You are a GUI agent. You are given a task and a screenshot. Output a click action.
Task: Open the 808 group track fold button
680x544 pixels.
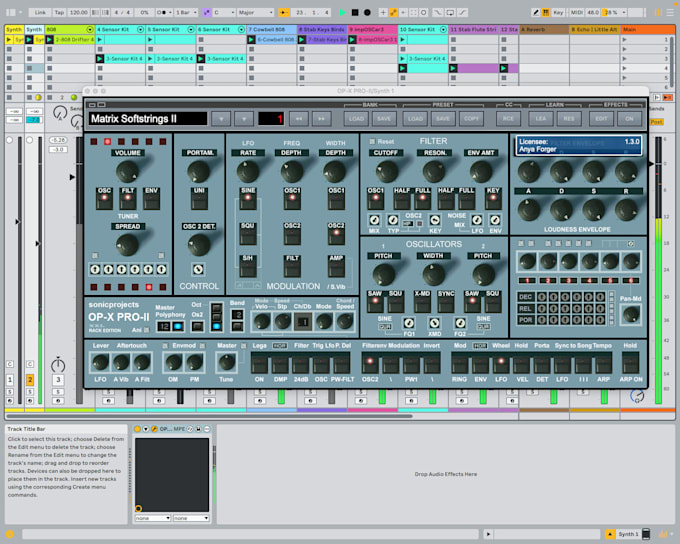90,29
